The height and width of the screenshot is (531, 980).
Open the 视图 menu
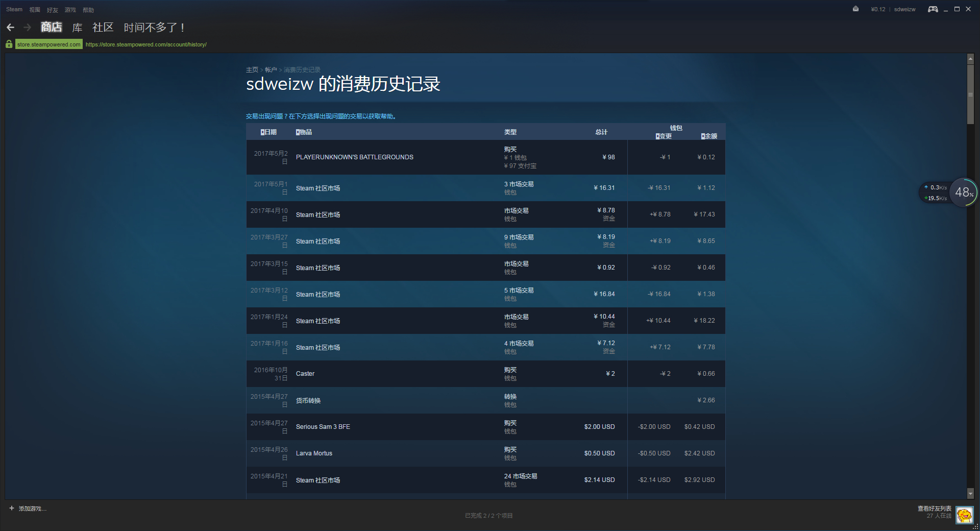click(x=35, y=10)
